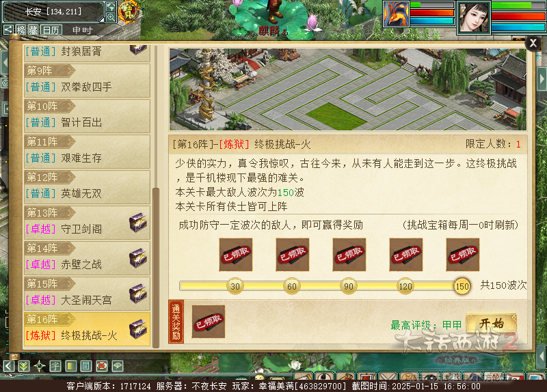Click the 150 wave marker on progress bar
Viewport: 547px width, 392px height.
[462, 286]
